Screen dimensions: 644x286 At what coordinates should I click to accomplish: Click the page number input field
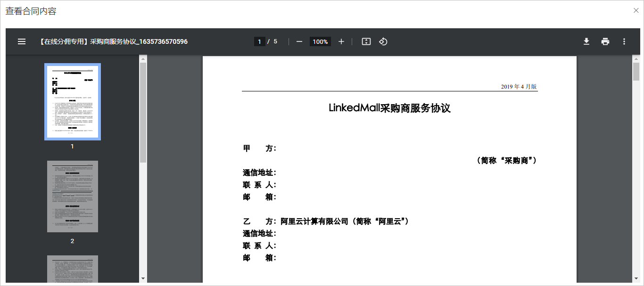pyautogui.click(x=259, y=41)
